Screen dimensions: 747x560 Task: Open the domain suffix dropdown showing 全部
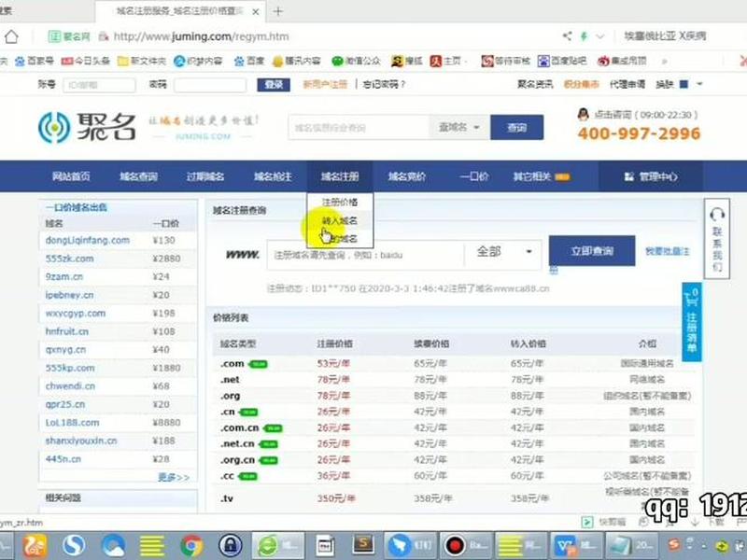(x=503, y=252)
